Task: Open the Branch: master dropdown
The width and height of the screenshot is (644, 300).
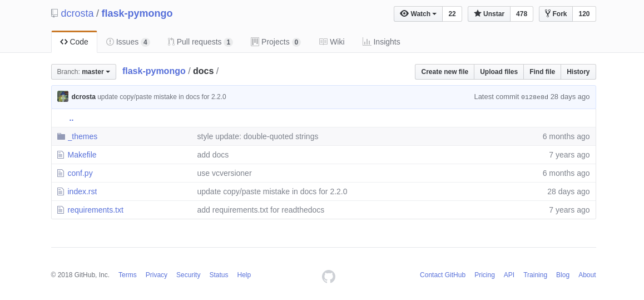Action: [x=83, y=72]
